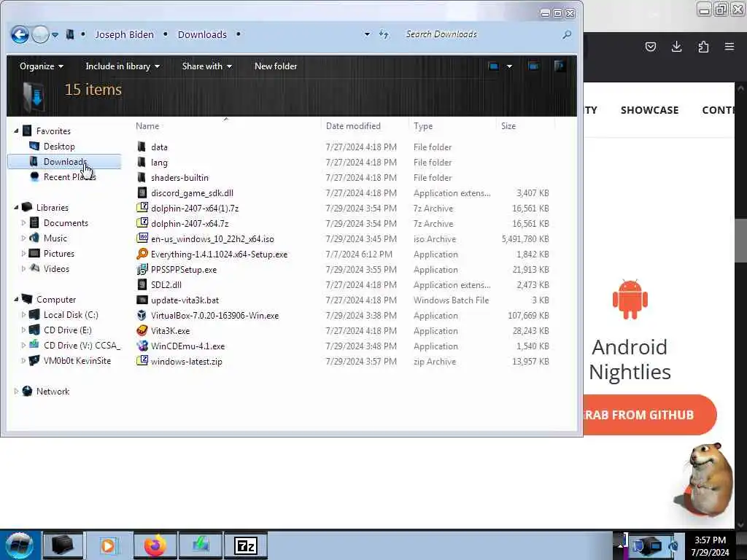The image size is (747, 560).
Task: Open the Organize menu
Action: [x=42, y=66]
